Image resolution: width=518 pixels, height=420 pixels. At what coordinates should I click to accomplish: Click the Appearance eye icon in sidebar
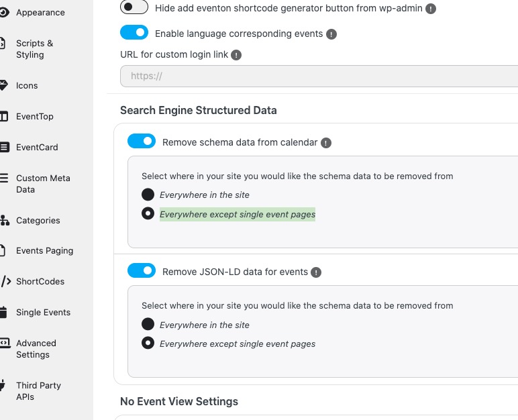tap(3, 12)
